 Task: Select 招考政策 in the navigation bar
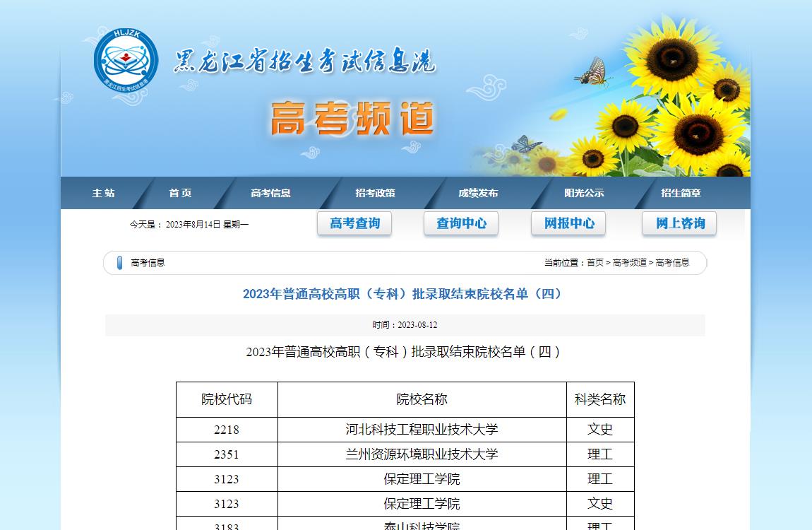376,193
